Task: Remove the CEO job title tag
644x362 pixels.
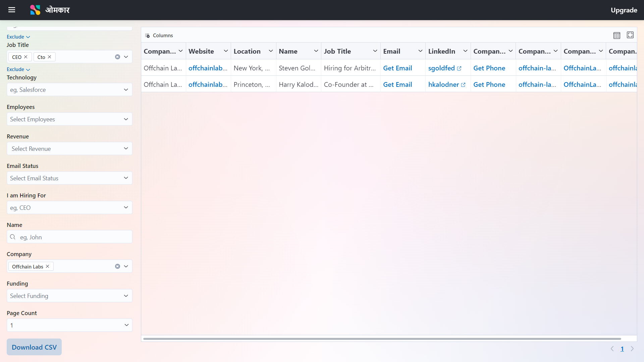Action: [x=26, y=57]
